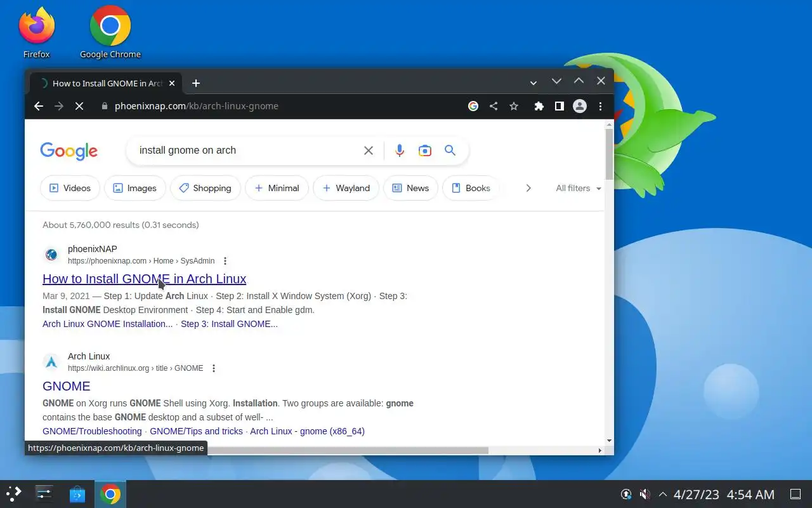Open 'Step 3: Install GNOME...' sublink
This screenshot has width=812, height=508.
[x=229, y=324]
